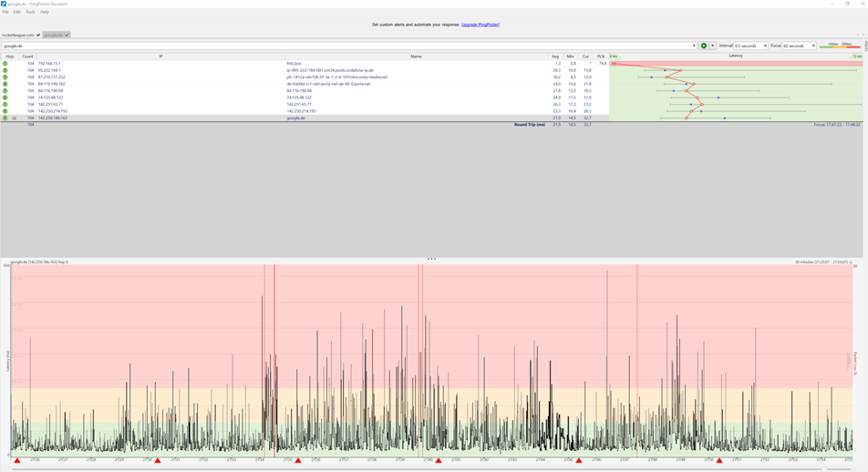This screenshot has width=868, height=472.
Task: Click the fritz.box hop name
Action: tap(294, 64)
